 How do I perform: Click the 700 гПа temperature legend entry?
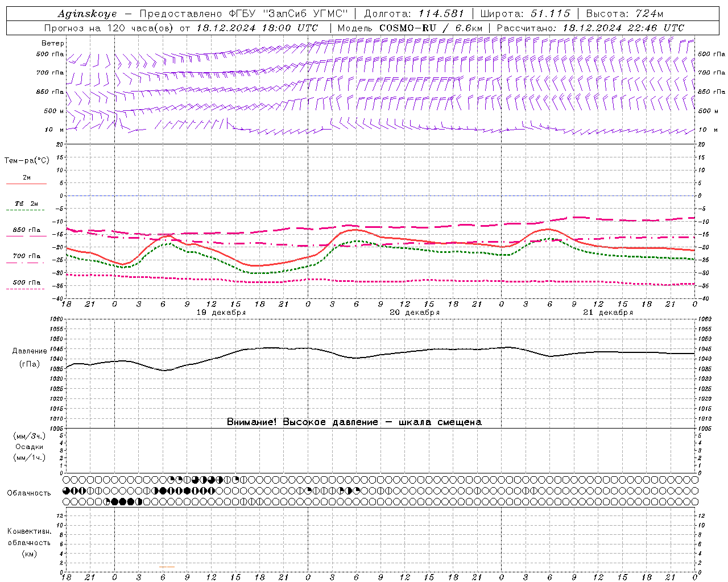27,256
